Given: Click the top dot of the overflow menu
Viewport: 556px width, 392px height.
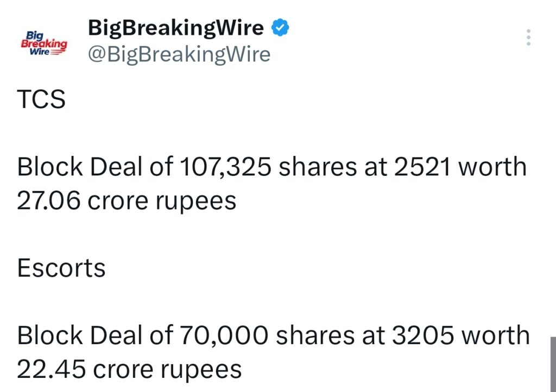Looking at the screenshot, I should (x=528, y=31).
